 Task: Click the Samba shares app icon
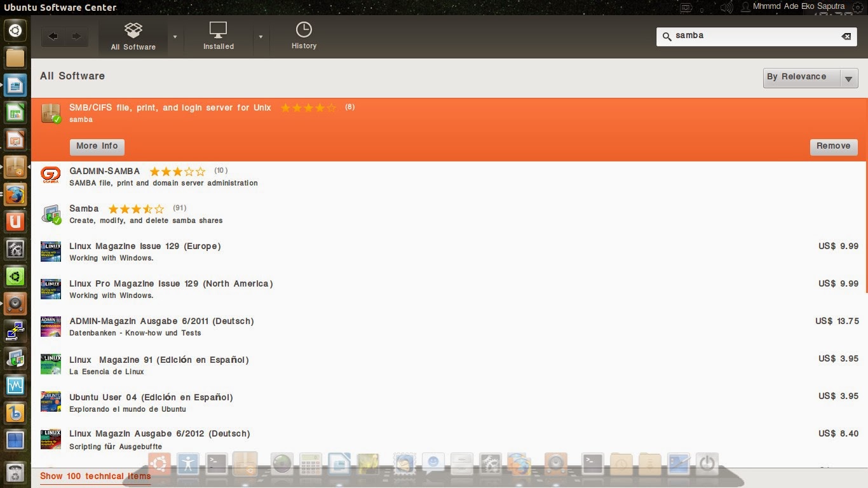[x=51, y=214]
